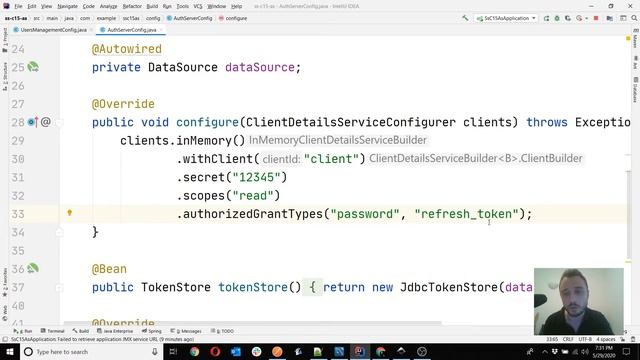Viewport: 640px width, 360px height.
Task: Close the UsersManagementConfig.java tab
Action: coord(91,30)
